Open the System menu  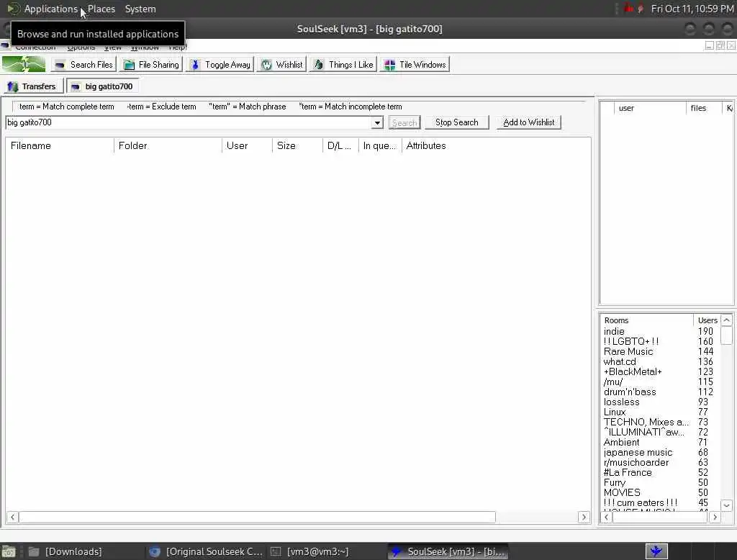(140, 9)
